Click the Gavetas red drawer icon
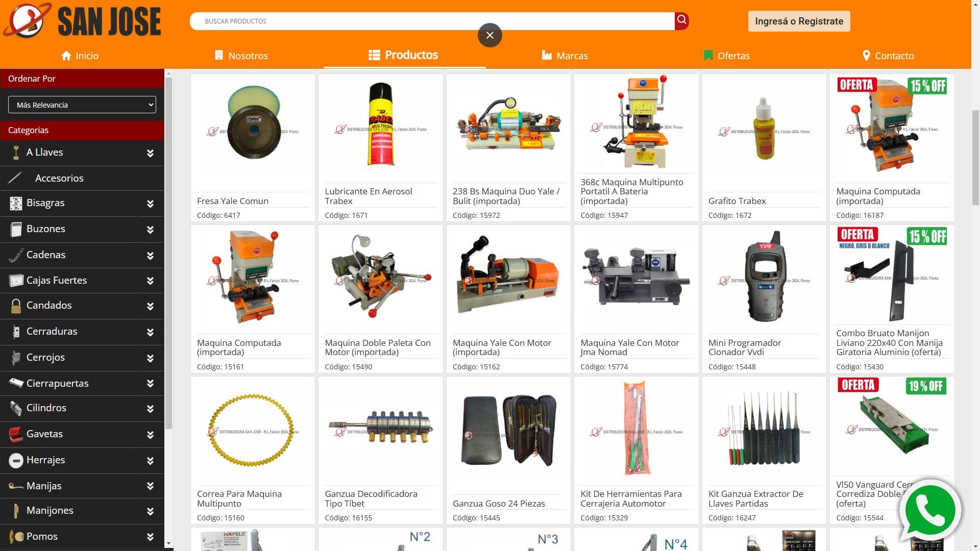The height and width of the screenshot is (551, 980). click(16, 434)
